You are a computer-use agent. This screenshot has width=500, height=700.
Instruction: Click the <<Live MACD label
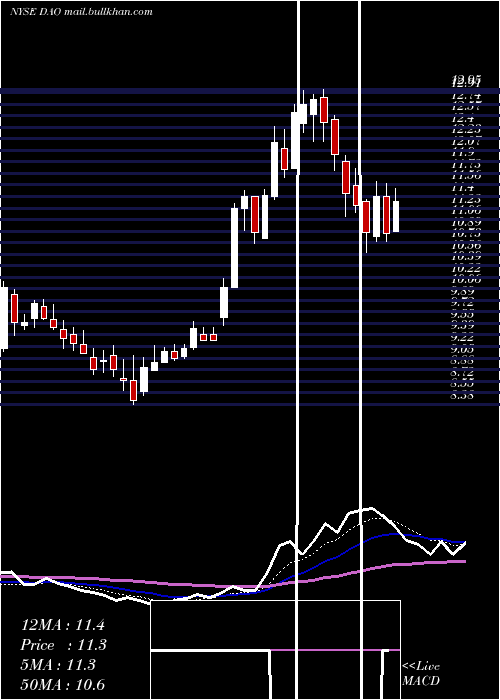point(421,674)
